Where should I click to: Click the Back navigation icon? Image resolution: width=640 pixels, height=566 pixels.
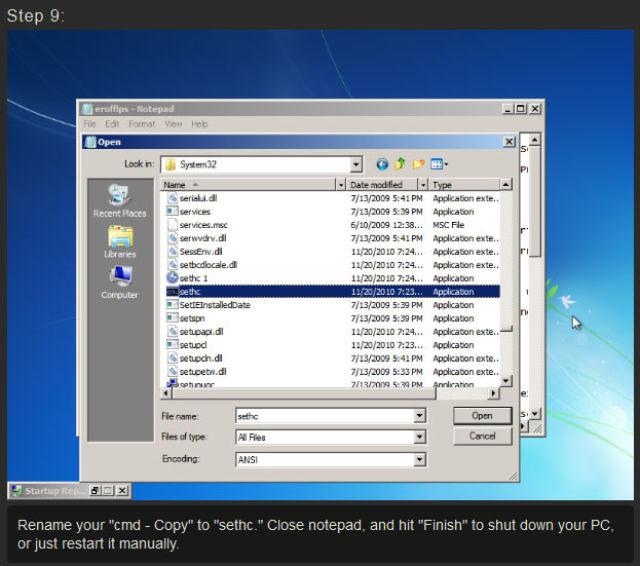(x=382, y=164)
